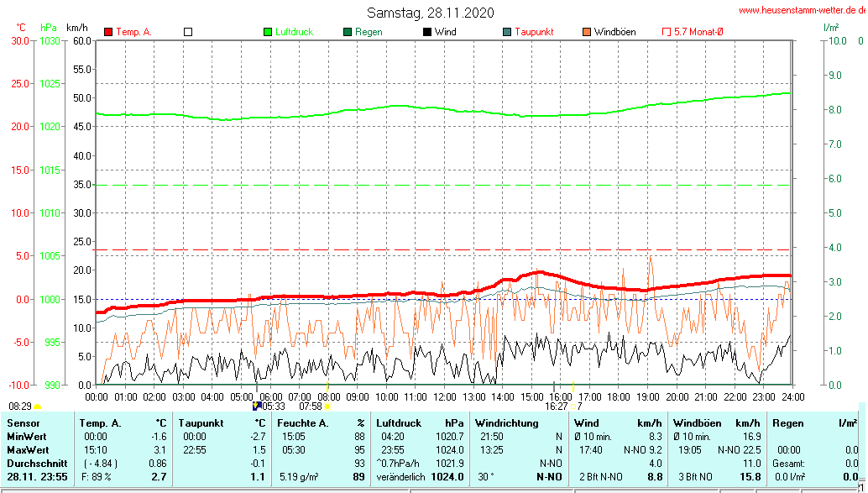
Task: Click the 16:27 sunset time marker
Action: (556, 406)
